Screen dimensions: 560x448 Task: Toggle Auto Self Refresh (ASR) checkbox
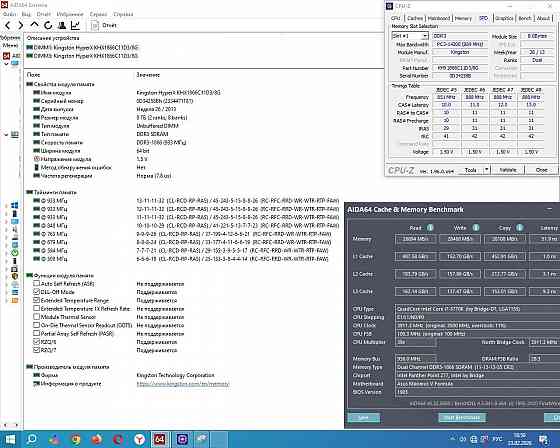tap(36, 284)
